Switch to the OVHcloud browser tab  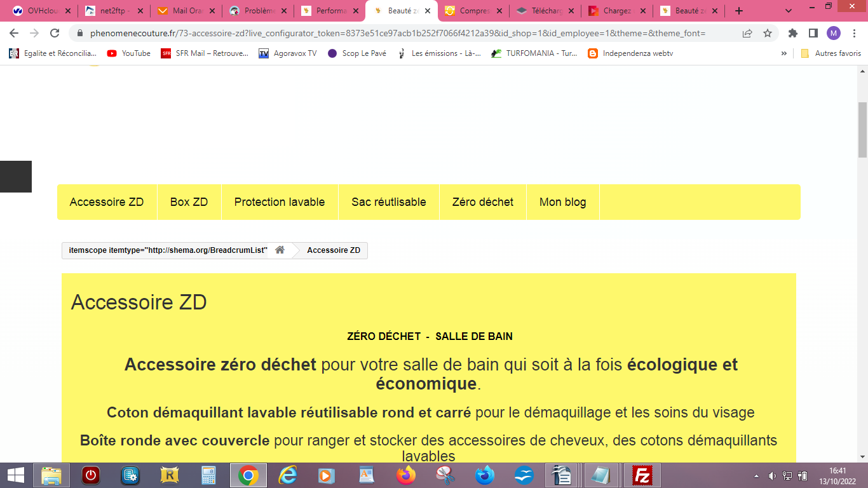coord(39,11)
